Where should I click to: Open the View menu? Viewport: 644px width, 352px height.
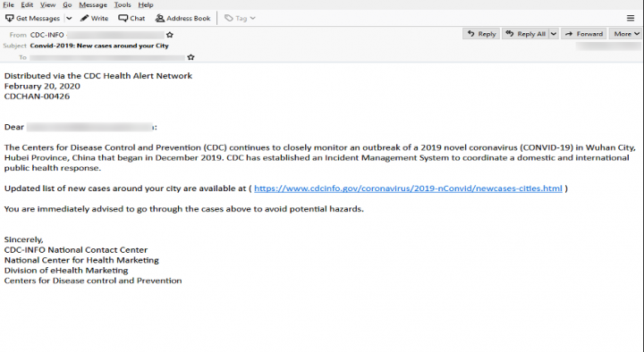pos(47,5)
